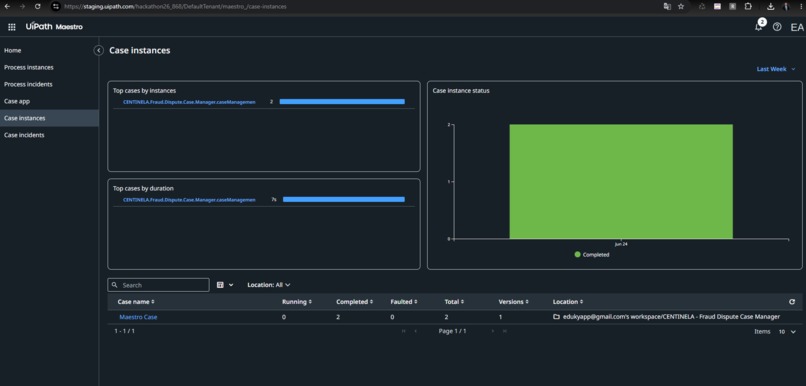Click the green Completed bar in status chart
The width and height of the screenshot is (806, 386).
click(621, 181)
